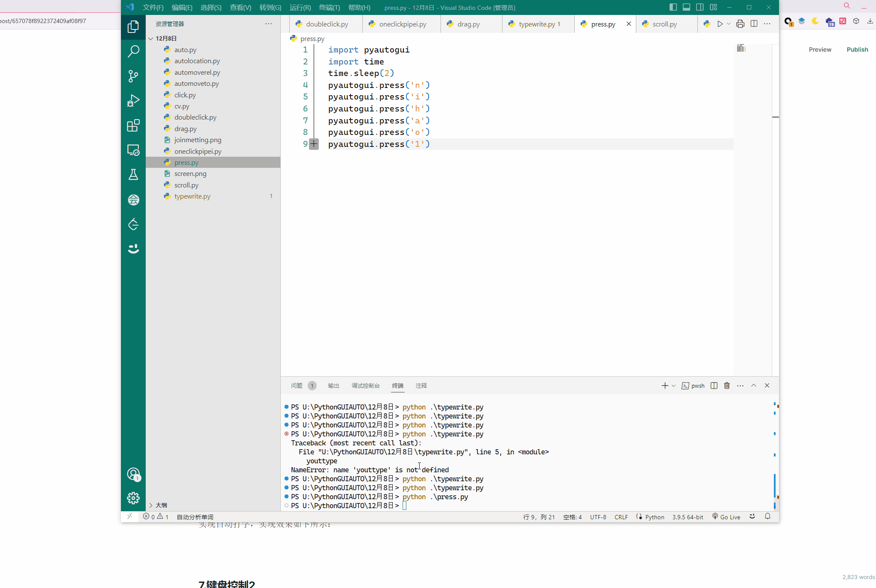Open Explorer panel more actions ellipsis

click(x=268, y=24)
